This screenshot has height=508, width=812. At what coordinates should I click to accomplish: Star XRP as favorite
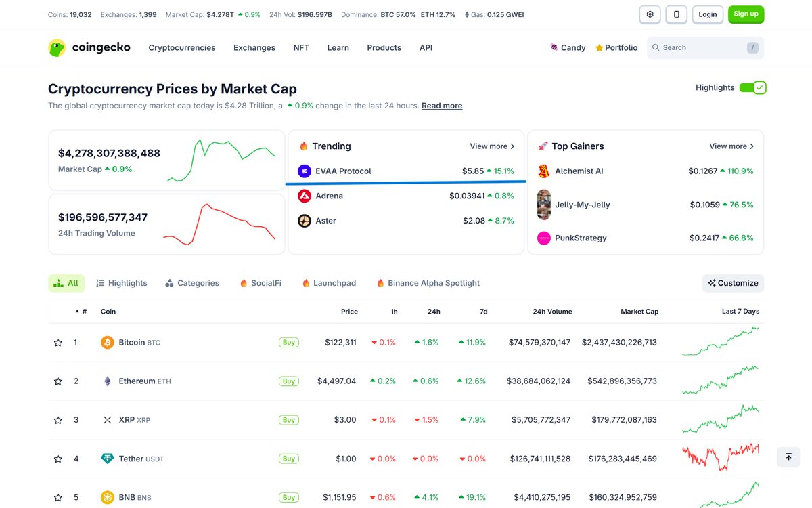[58, 420]
